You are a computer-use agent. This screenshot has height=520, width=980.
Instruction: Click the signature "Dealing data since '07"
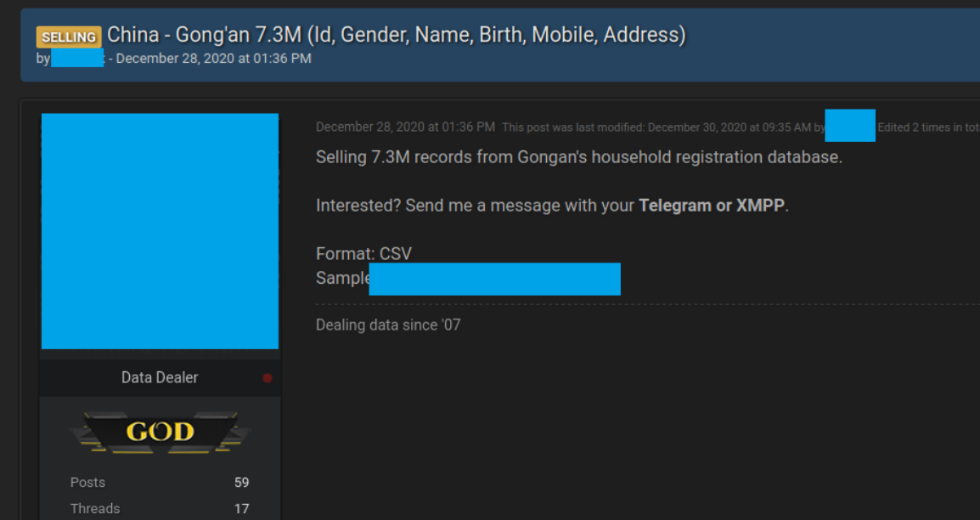[388, 325]
